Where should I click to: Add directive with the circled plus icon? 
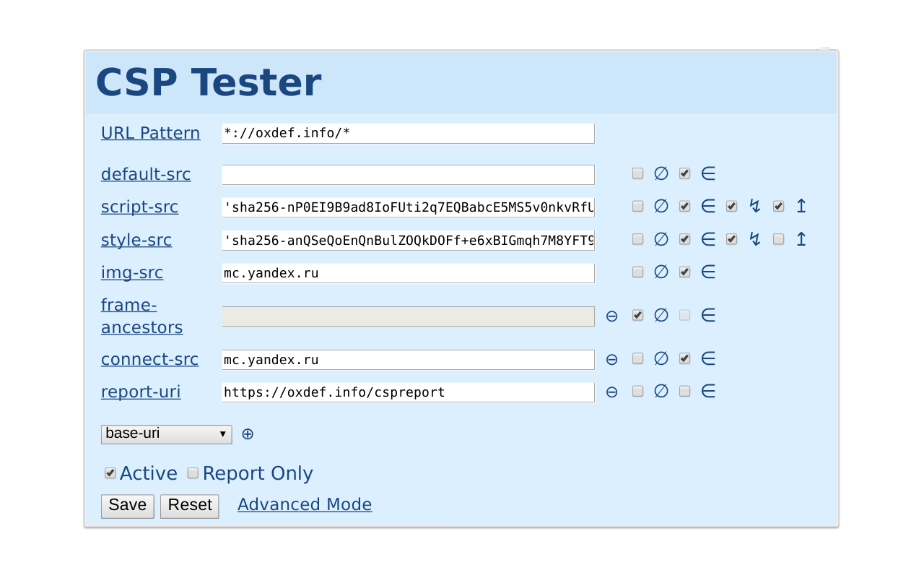pyautogui.click(x=248, y=434)
